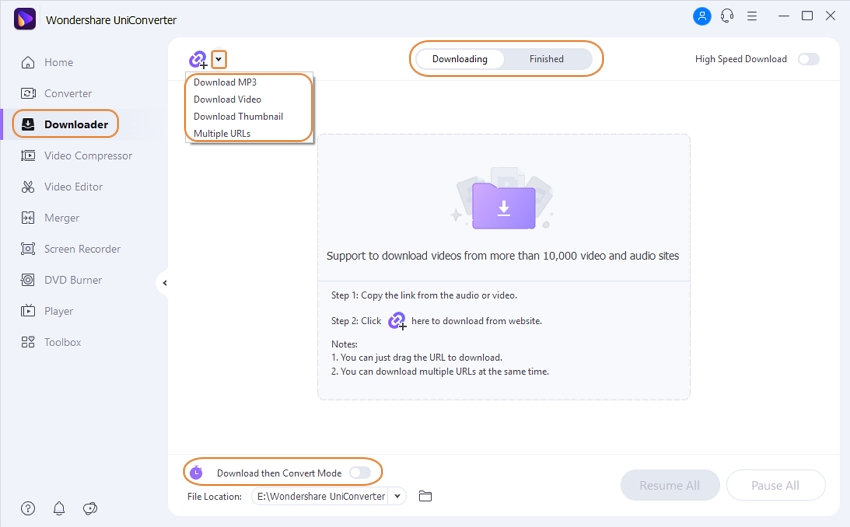Open the File Location path dropdown
Screen dimensions: 850x527
tap(398, 496)
